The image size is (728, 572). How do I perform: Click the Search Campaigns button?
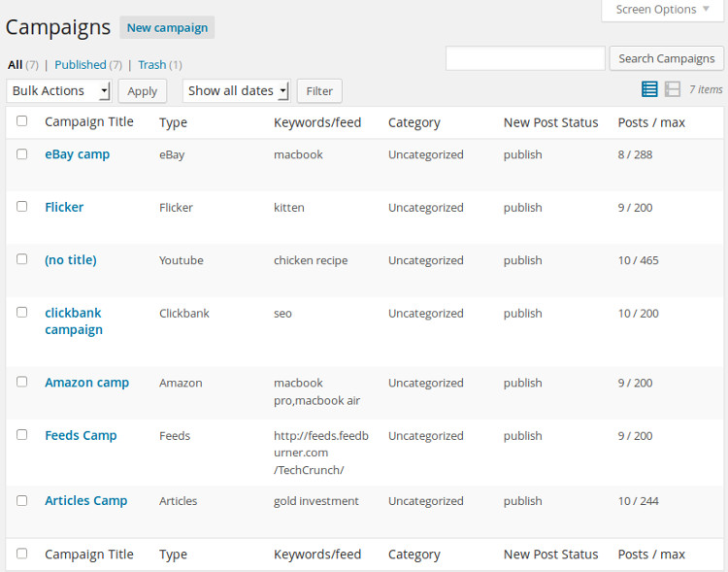pos(666,58)
